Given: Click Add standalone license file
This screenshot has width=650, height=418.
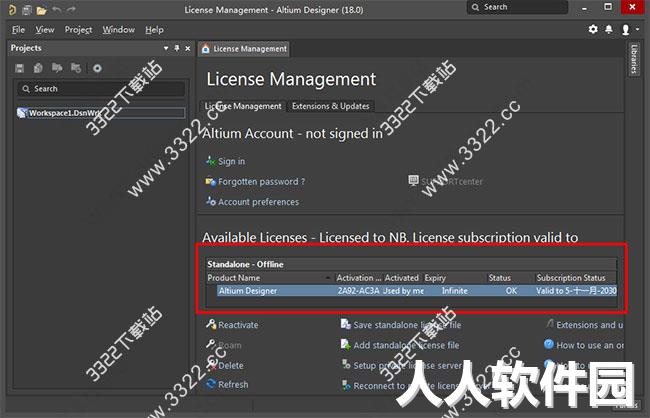Looking at the screenshot, I should (x=406, y=345).
